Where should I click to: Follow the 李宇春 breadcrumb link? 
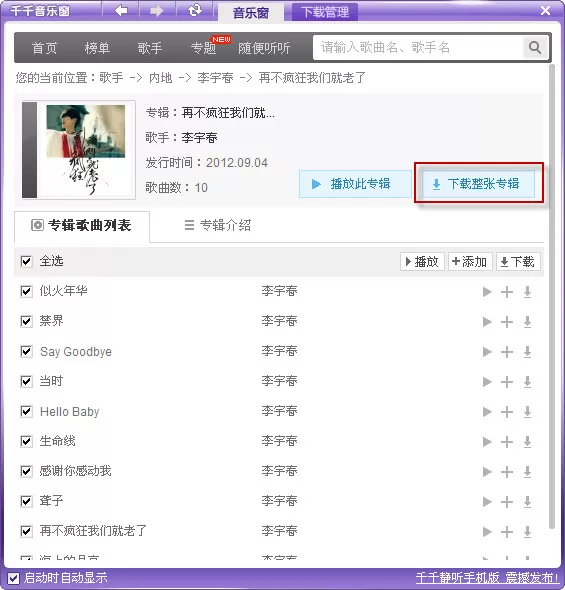pyautogui.click(x=216, y=78)
